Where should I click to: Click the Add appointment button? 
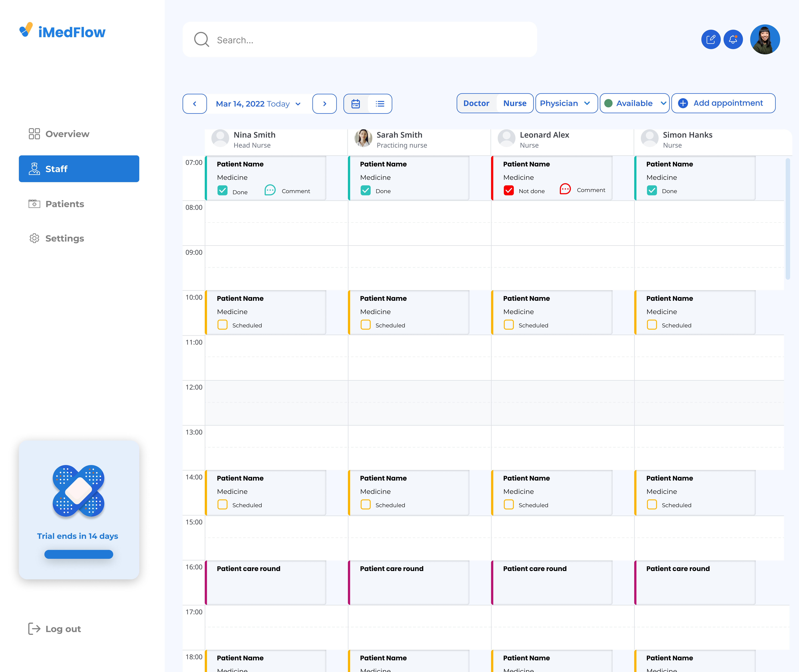pos(723,103)
